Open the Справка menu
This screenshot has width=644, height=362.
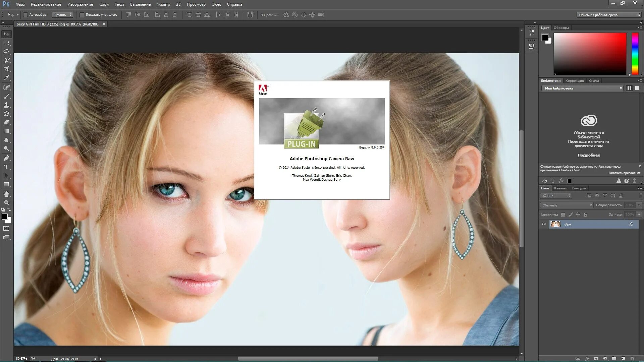pyautogui.click(x=234, y=4)
